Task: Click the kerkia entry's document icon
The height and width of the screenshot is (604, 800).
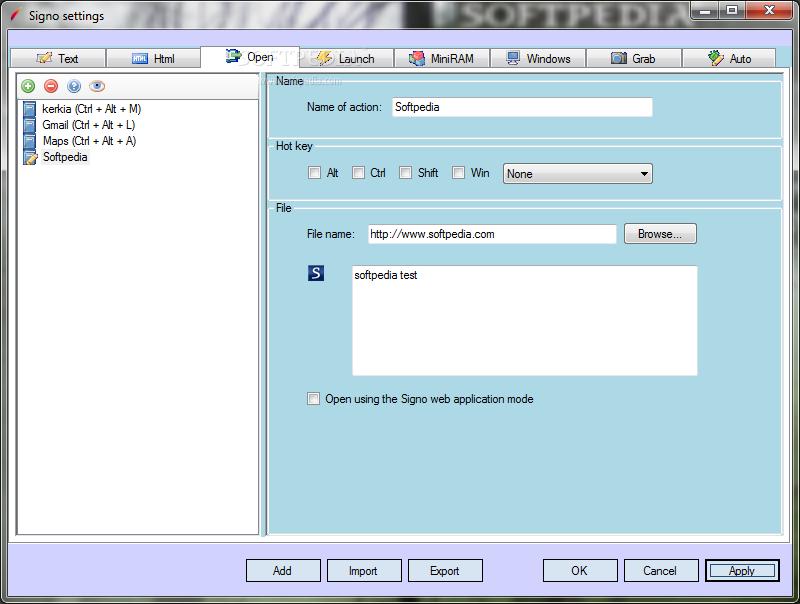Action: click(x=30, y=109)
